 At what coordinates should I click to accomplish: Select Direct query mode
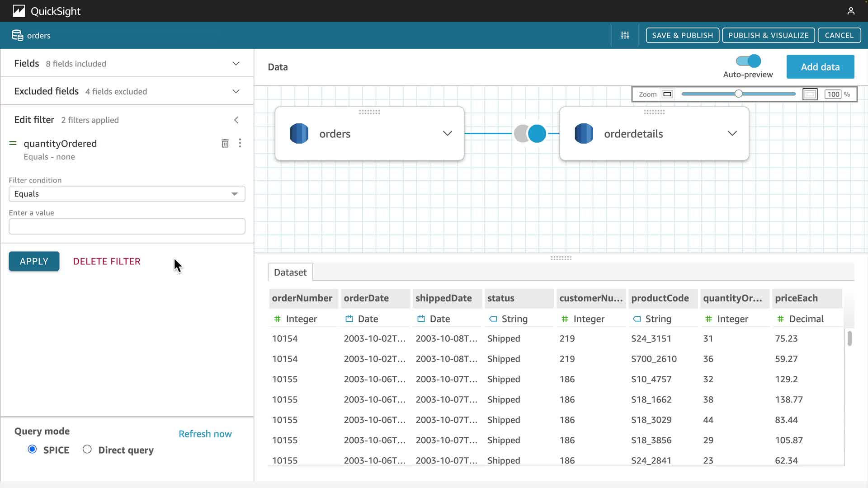87,449
